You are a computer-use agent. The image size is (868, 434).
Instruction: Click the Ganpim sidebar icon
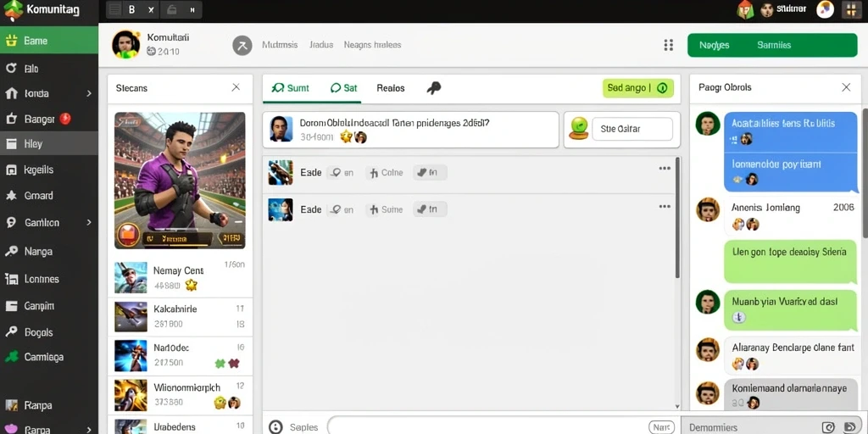tap(11, 305)
